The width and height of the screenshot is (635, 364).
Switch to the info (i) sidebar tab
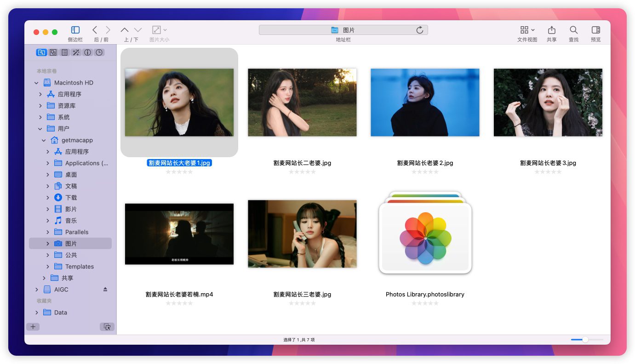click(88, 52)
